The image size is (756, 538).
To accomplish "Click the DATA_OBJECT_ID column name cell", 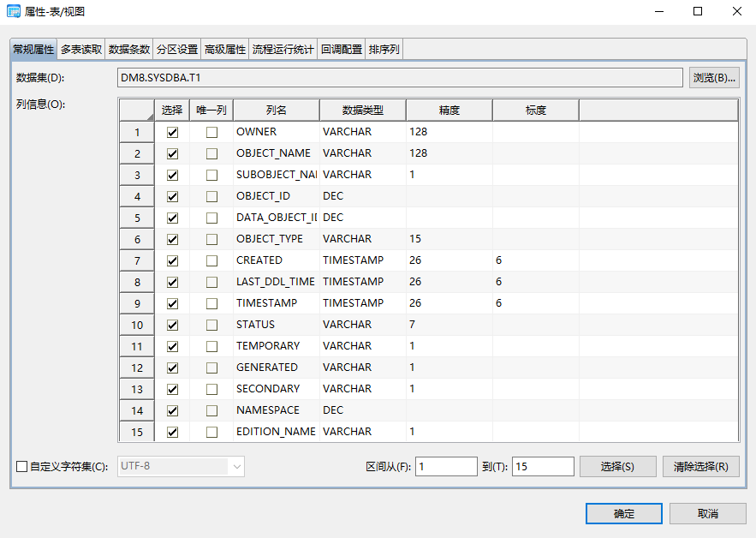I will (x=277, y=218).
